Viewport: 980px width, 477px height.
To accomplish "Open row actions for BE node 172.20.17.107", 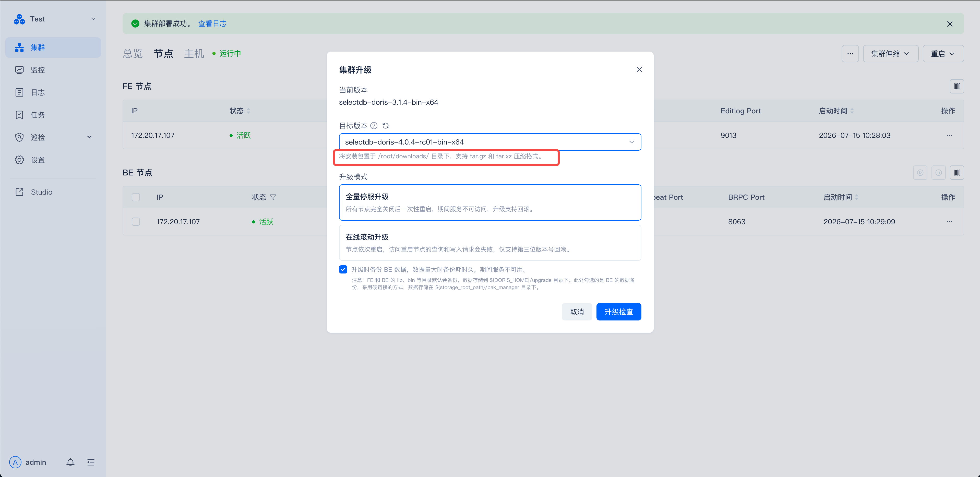I will click(949, 222).
